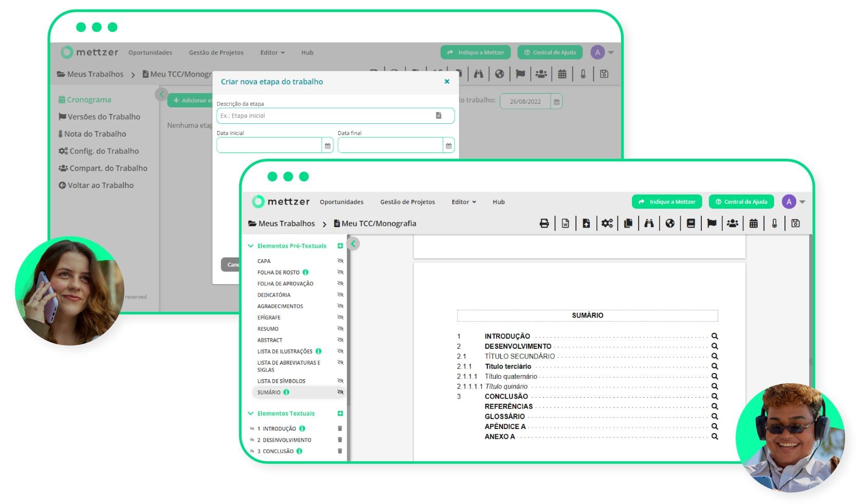Image resolution: width=859 pixels, height=504 pixels.
Task: Collapse the Elementos Pré-Textuais section
Action: tap(251, 246)
